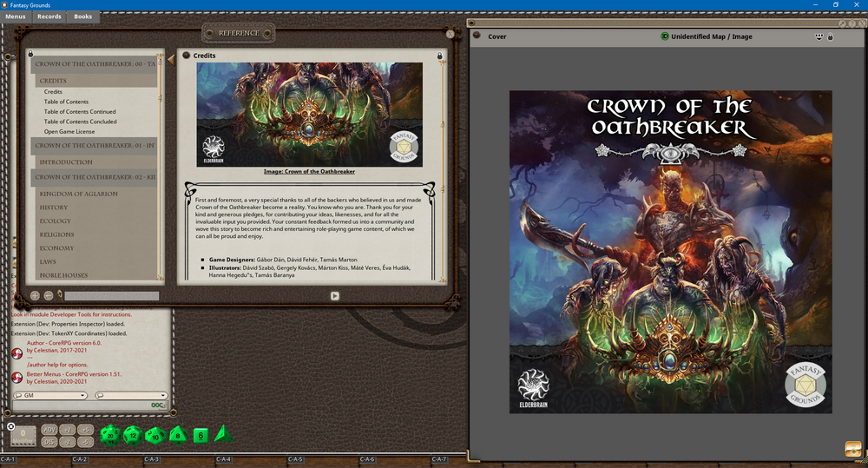Toggle the lock icon in the Cover image window
The image size is (868, 468).
(x=830, y=36)
